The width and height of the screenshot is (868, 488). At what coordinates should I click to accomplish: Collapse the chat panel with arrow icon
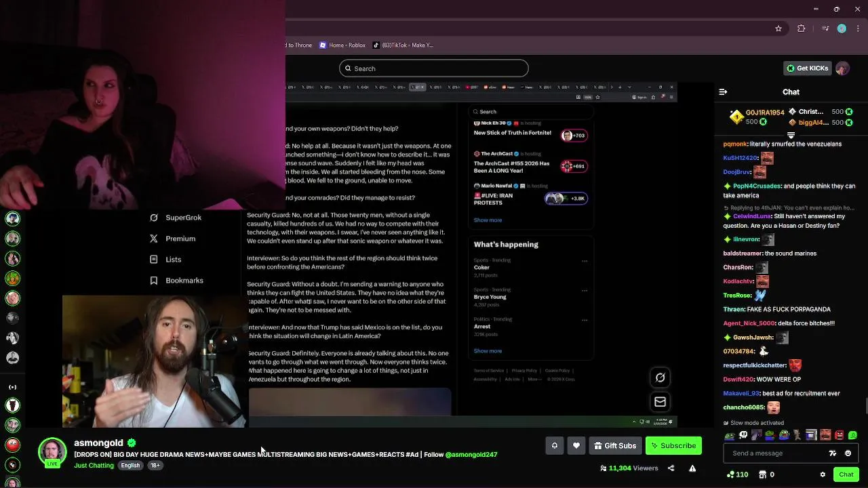(x=723, y=91)
